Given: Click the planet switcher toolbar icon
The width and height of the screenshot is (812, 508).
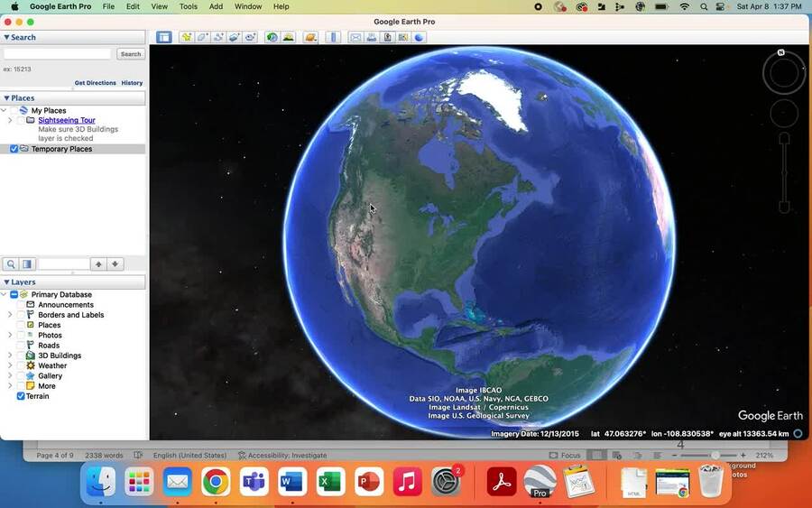Looking at the screenshot, I should [x=310, y=37].
